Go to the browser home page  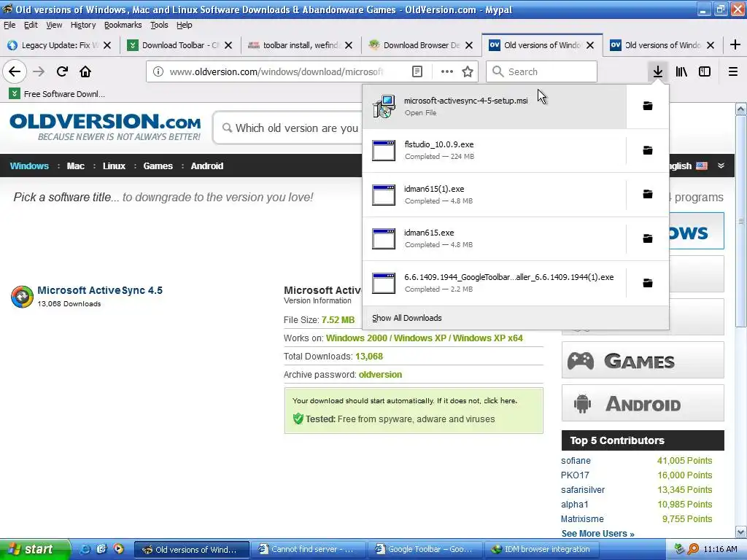[x=85, y=71]
